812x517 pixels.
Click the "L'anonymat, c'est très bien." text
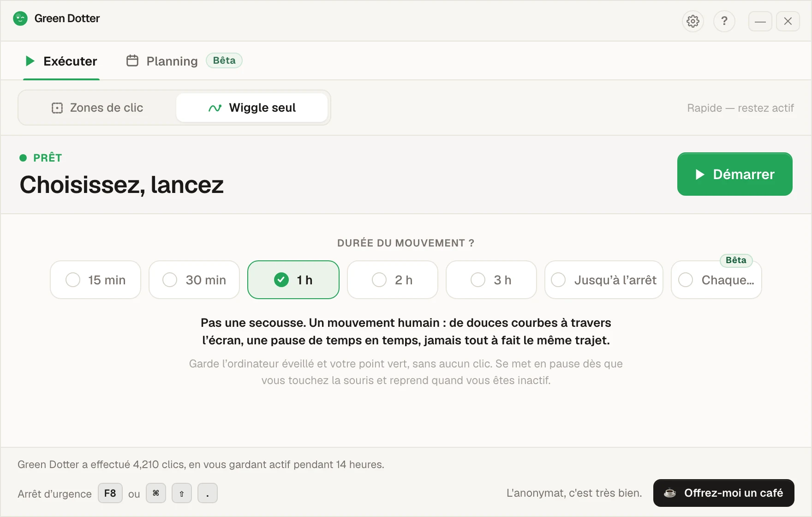pos(574,493)
